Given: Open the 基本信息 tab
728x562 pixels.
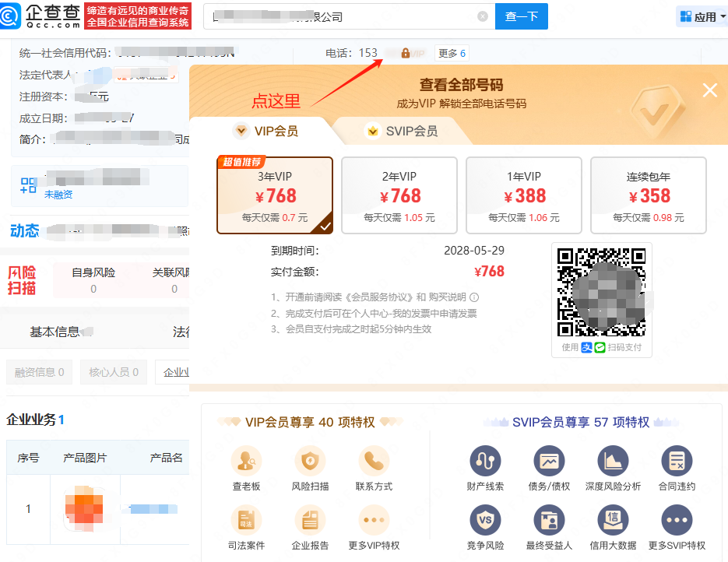Looking at the screenshot, I should (x=55, y=332).
